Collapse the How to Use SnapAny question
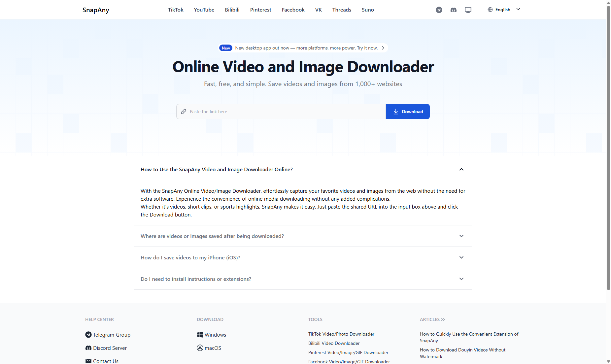The height and width of the screenshot is (364, 611). 303,169
